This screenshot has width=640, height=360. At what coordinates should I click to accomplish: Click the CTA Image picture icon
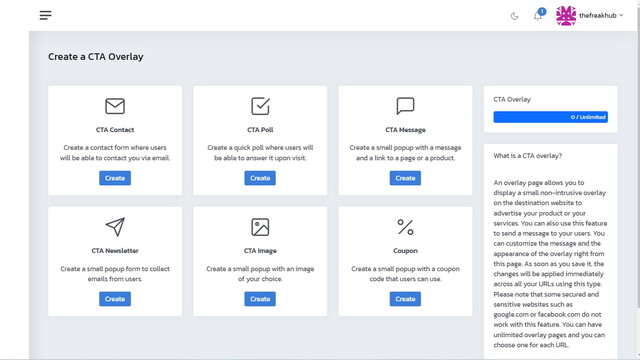coord(260,227)
